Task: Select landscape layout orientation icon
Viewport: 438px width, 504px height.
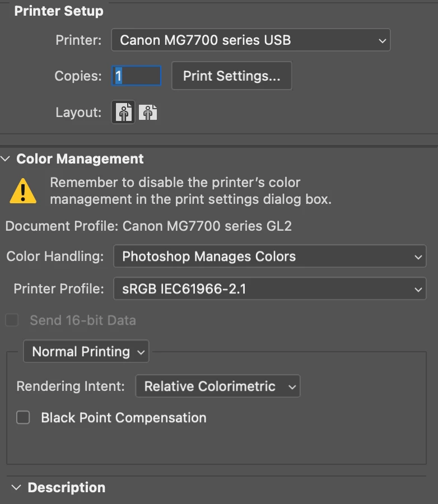Action: coord(148,113)
